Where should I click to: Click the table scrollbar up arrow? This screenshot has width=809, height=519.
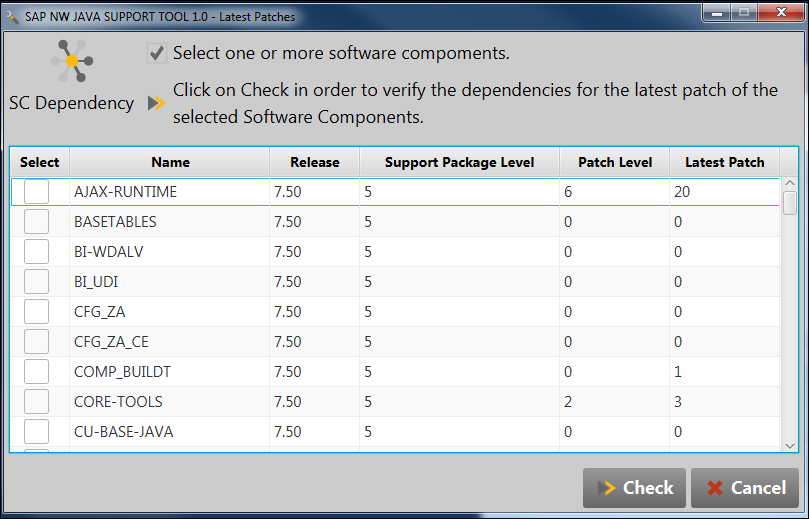point(789,183)
